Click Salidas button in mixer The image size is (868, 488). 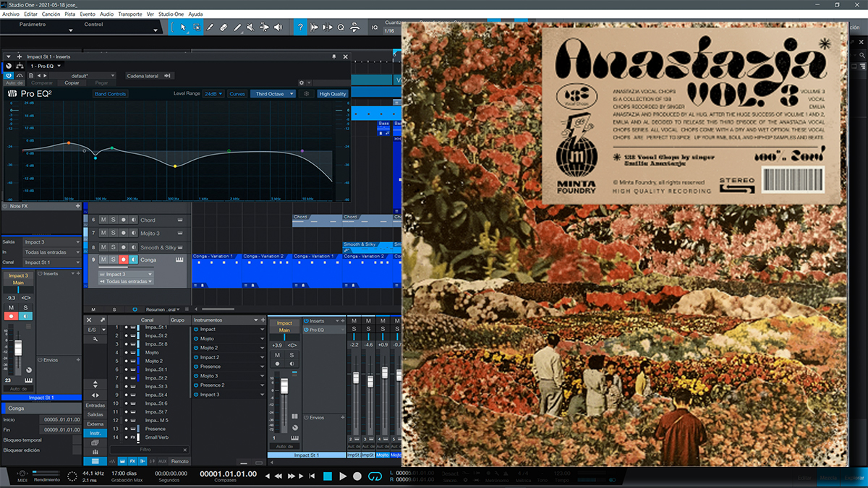coord(95,414)
